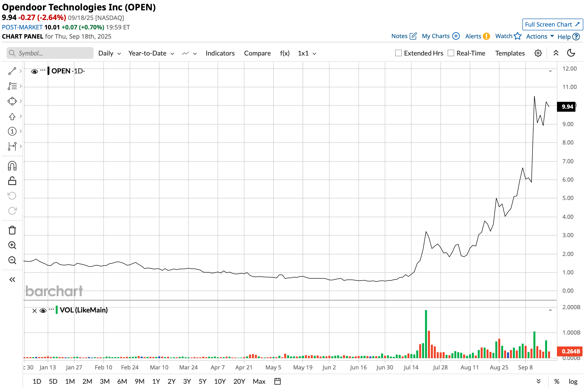This screenshot has width=588, height=392.
Task: Open the Indicators menu
Action: 220,53
